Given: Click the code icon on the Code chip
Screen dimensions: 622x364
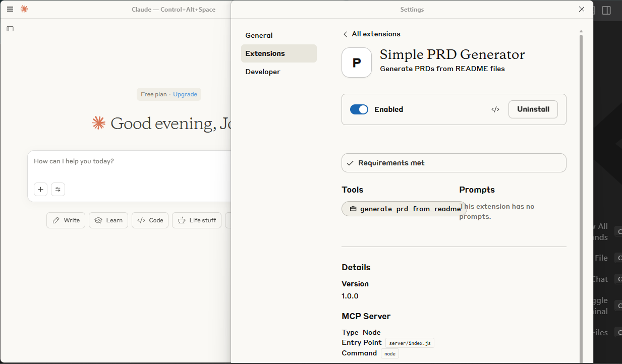Looking at the screenshot, I should coord(140,220).
